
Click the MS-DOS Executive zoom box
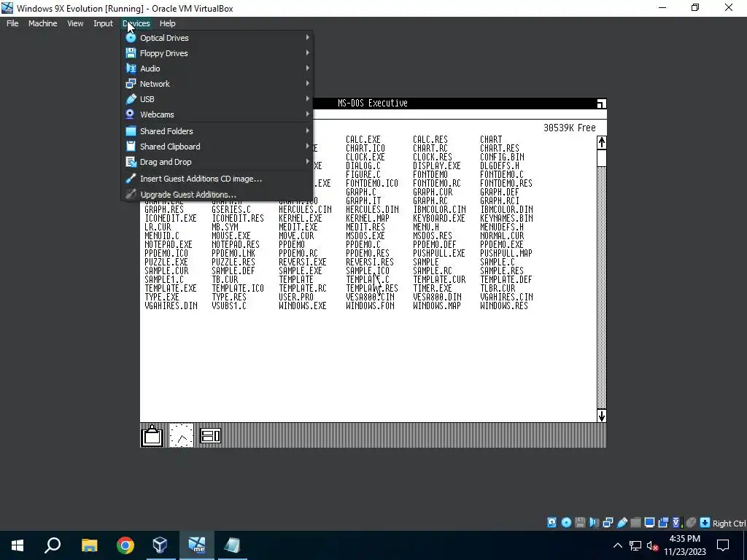[x=601, y=104]
